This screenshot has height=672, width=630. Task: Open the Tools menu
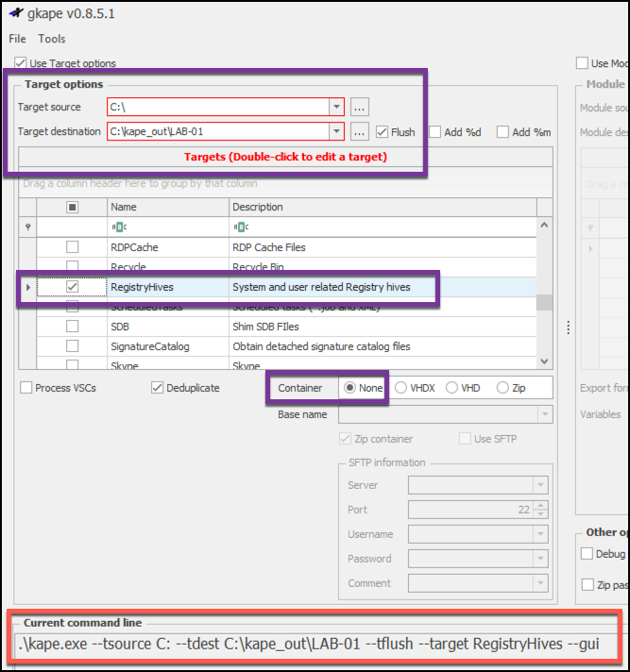[x=52, y=39]
